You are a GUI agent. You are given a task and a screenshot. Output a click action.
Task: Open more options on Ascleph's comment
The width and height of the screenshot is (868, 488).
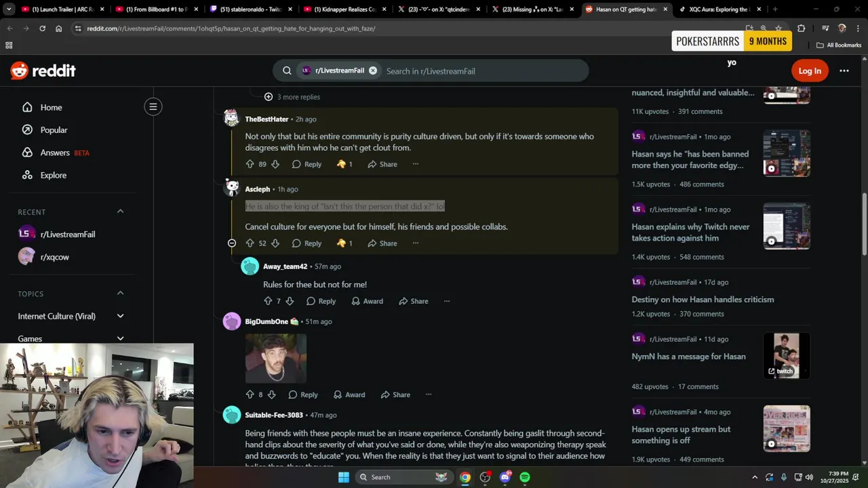click(416, 243)
